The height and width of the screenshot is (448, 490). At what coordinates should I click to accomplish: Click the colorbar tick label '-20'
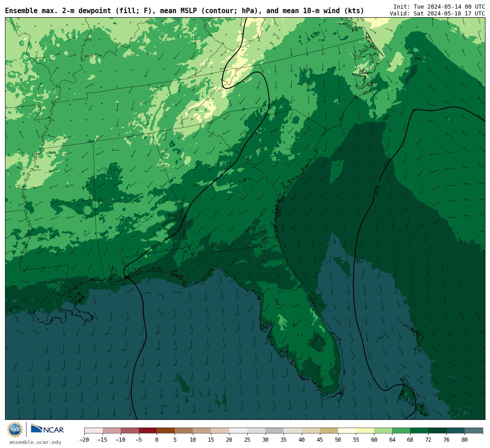(84, 440)
